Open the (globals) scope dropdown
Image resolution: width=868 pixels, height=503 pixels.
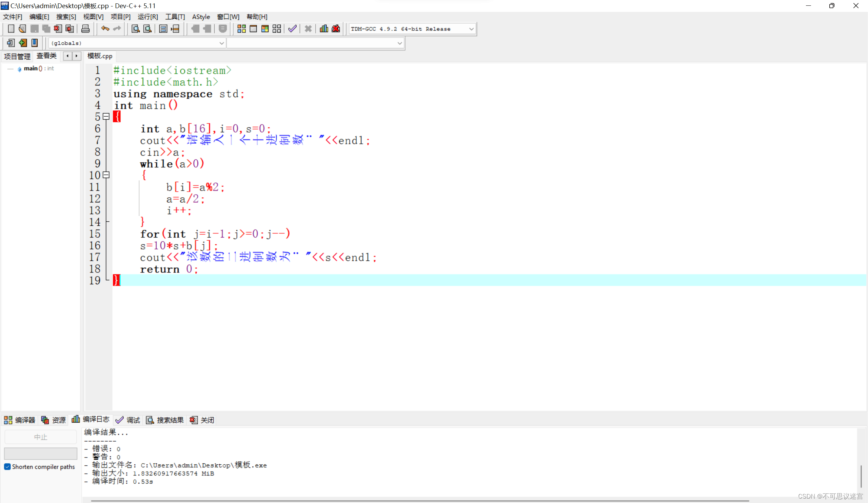pyautogui.click(x=221, y=43)
